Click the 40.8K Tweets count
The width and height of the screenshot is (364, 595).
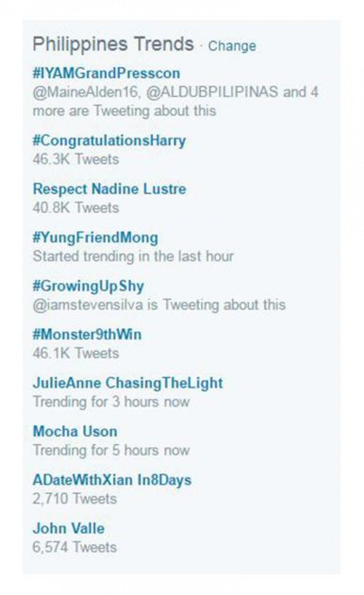pos(76,208)
